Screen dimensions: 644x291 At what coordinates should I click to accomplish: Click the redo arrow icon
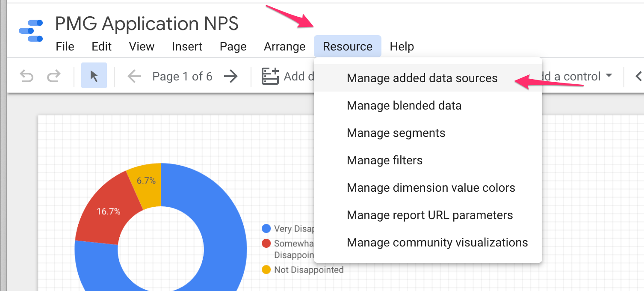[x=53, y=77]
